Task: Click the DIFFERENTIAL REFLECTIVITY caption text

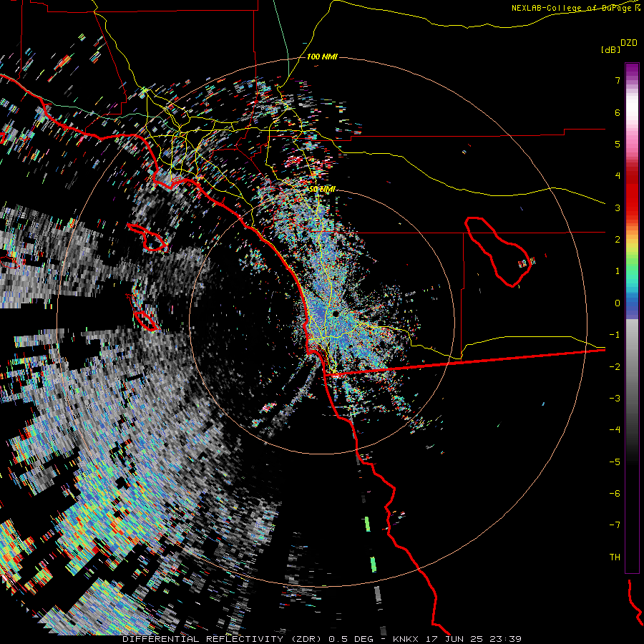Action: click(x=203, y=639)
